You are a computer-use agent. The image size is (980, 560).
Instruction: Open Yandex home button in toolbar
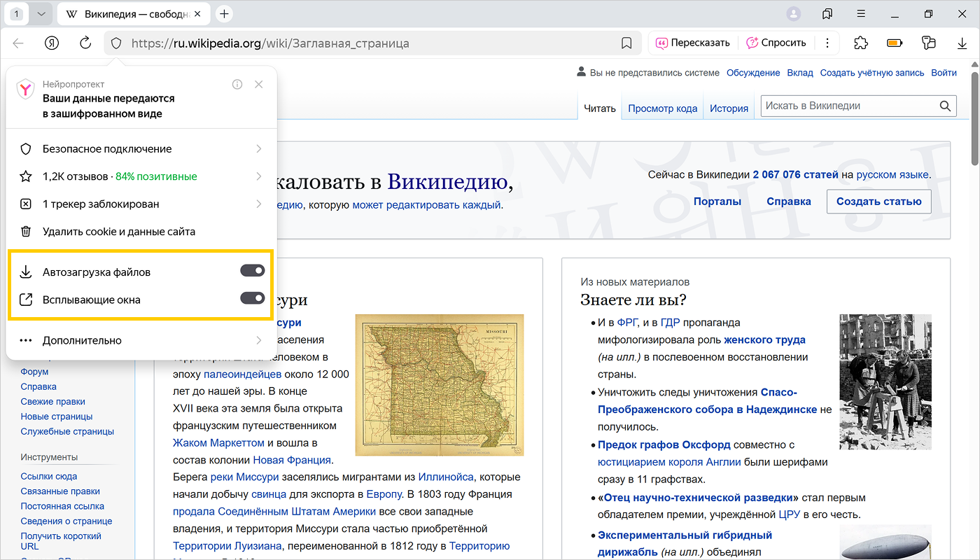pos(52,43)
